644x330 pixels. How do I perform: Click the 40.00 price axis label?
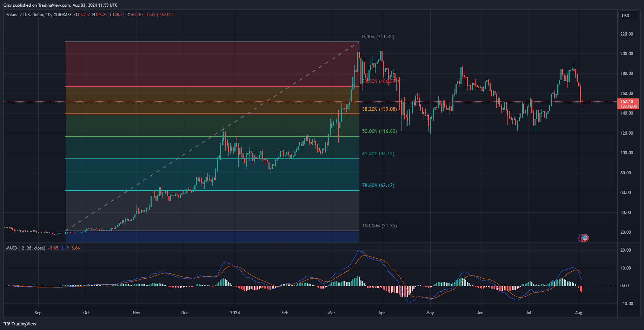click(626, 213)
